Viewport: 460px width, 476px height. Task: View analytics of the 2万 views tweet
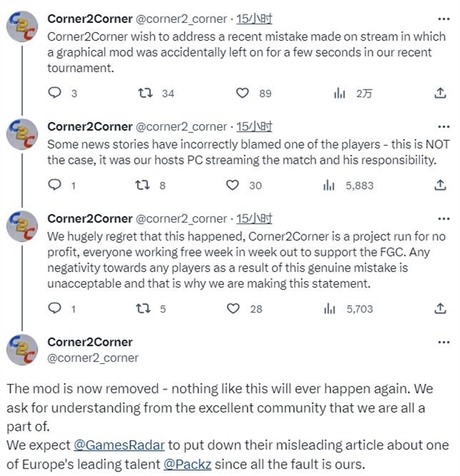pyautogui.click(x=338, y=93)
